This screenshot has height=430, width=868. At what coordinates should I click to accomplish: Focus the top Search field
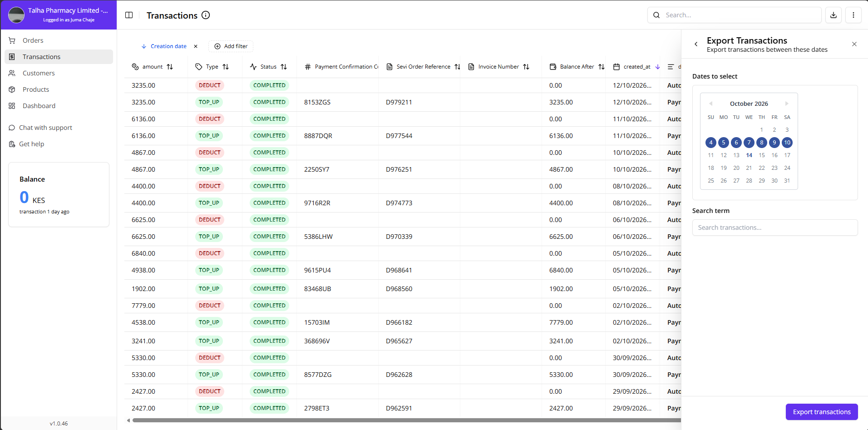tap(734, 15)
